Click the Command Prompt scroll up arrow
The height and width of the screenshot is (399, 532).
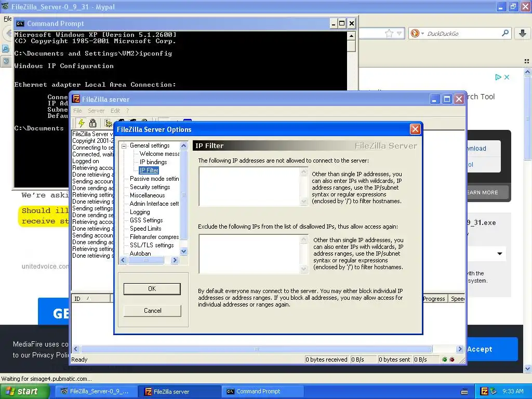pyautogui.click(x=352, y=36)
